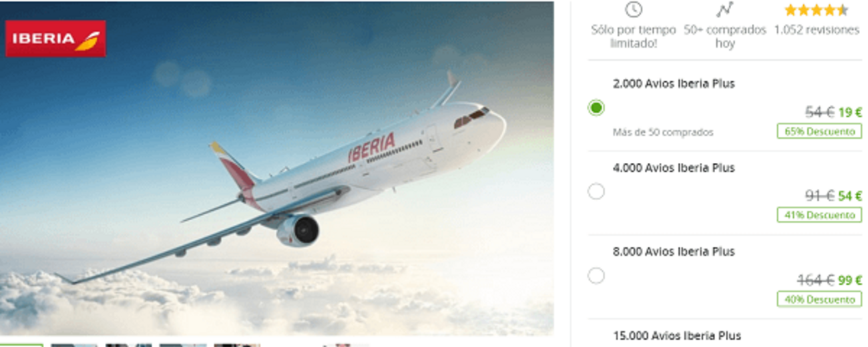Click the 40% Descuento badge
Image resolution: width=868 pixels, height=347 pixels.
click(x=819, y=300)
